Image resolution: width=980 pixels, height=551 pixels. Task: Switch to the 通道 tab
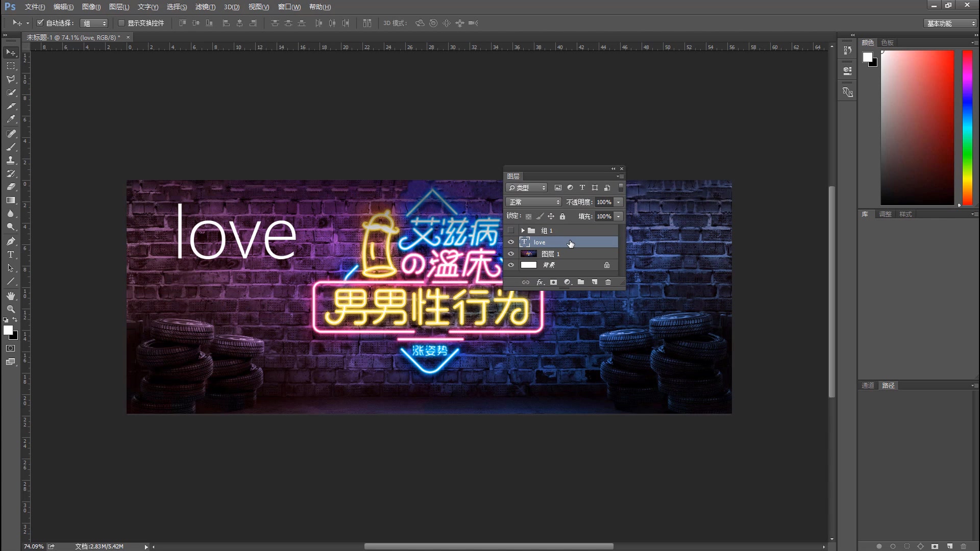pos(867,385)
